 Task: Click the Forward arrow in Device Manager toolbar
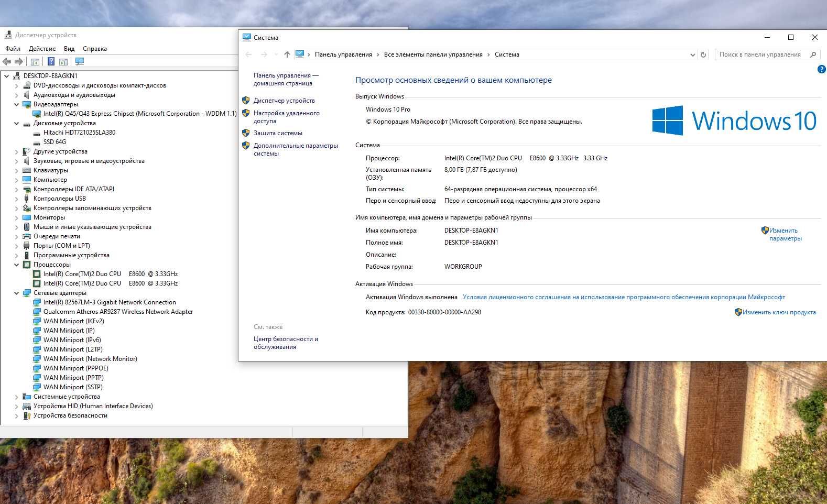coord(19,61)
